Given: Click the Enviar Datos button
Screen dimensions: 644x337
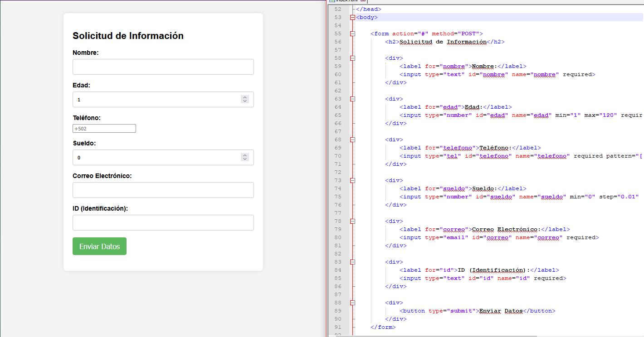Looking at the screenshot, I should point(99,246).
